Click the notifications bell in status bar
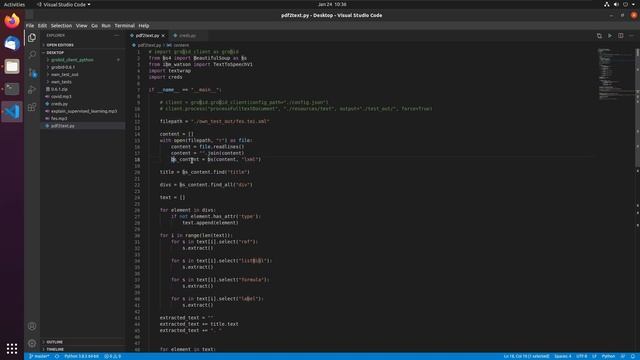 [x=633, y=356]
